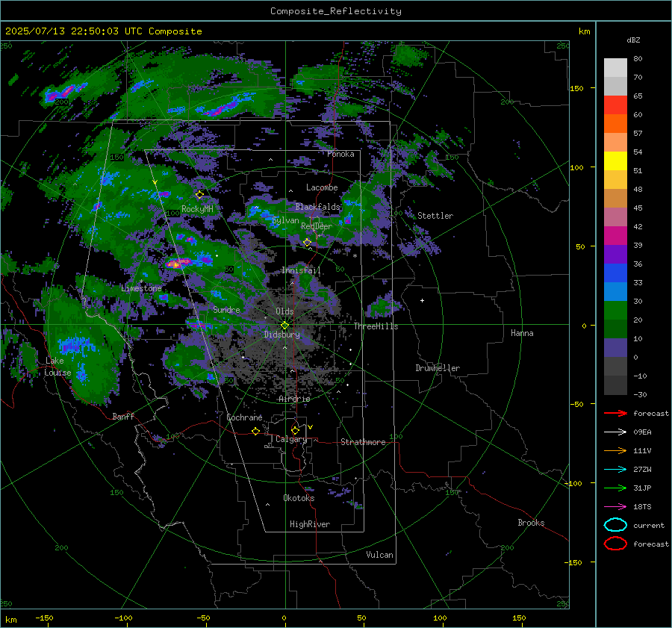Click the red forecast arrow in legend
The image size is (672, 628).
[615, 413]
